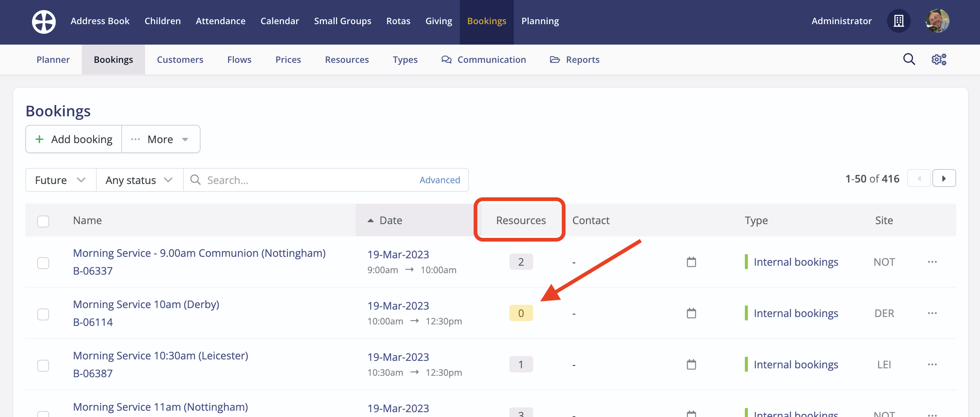
Task: Select the Morning Service 10am (Derby) checkbox
Action: (x=43, y=314)
